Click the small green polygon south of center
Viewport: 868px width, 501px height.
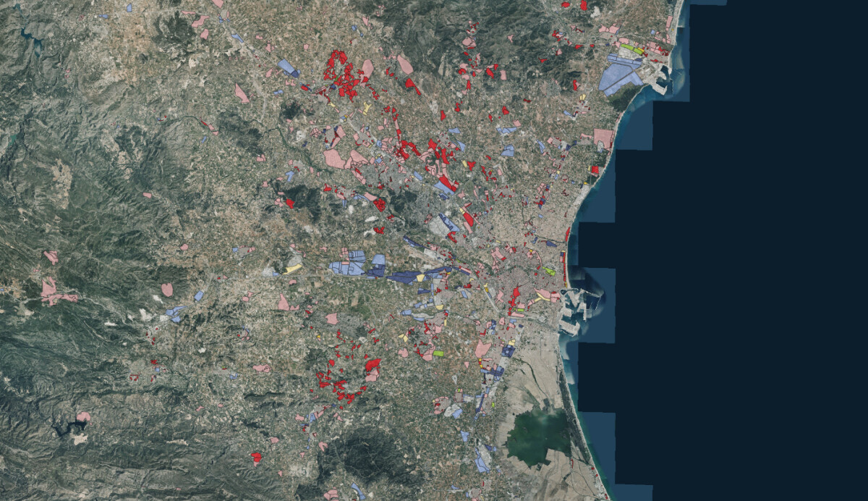(x=438, y=353)
